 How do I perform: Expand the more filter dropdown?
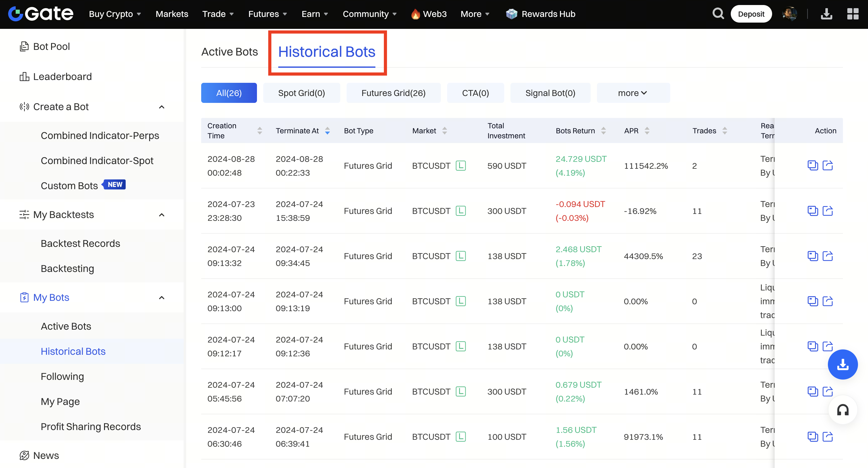click(x=633, y=93)
